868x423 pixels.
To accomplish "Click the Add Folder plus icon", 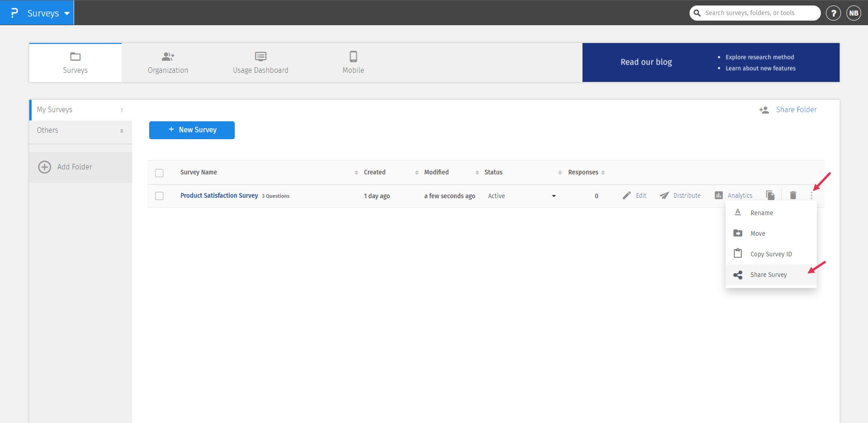I will click(x=44, y=167).
